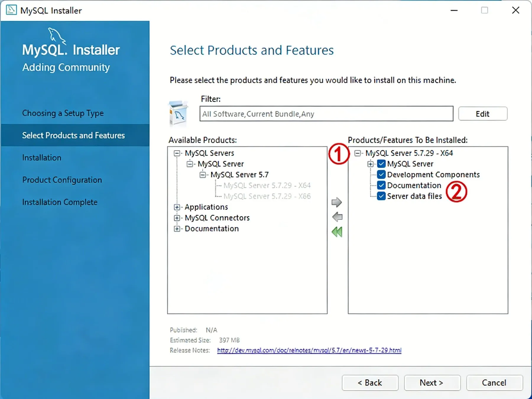The image size is (532, 399).
Task: Click the filter software box icon
Action: click(178, 114)
